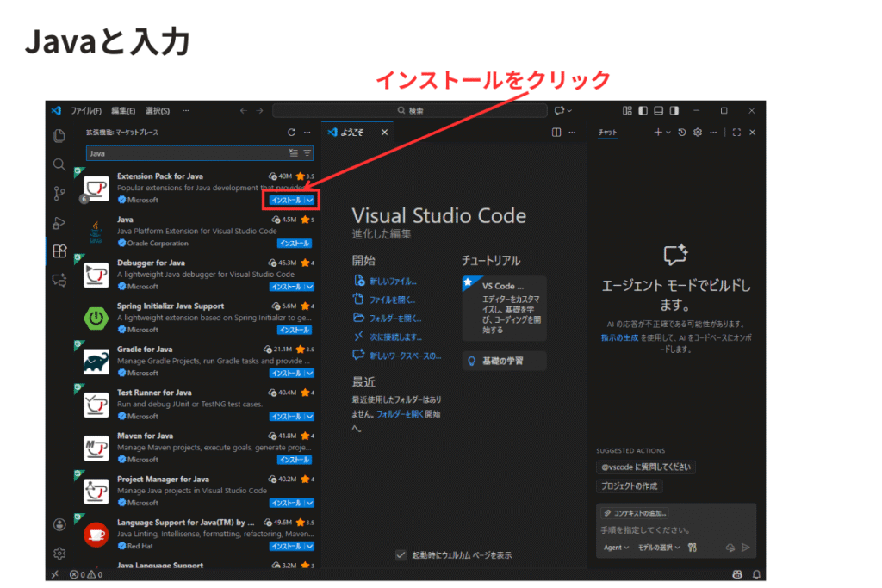Open the Manage gear icon in activity bar
The image size is (882, 588).
click(x=59, y=553)
